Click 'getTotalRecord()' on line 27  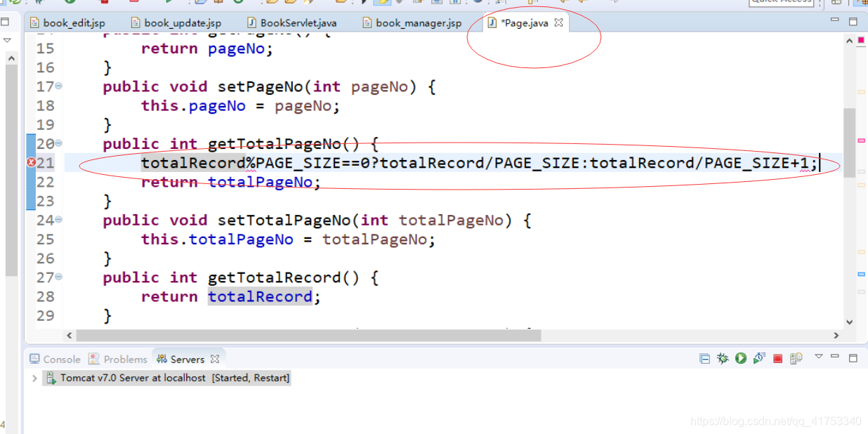click(x=284, y=278)
